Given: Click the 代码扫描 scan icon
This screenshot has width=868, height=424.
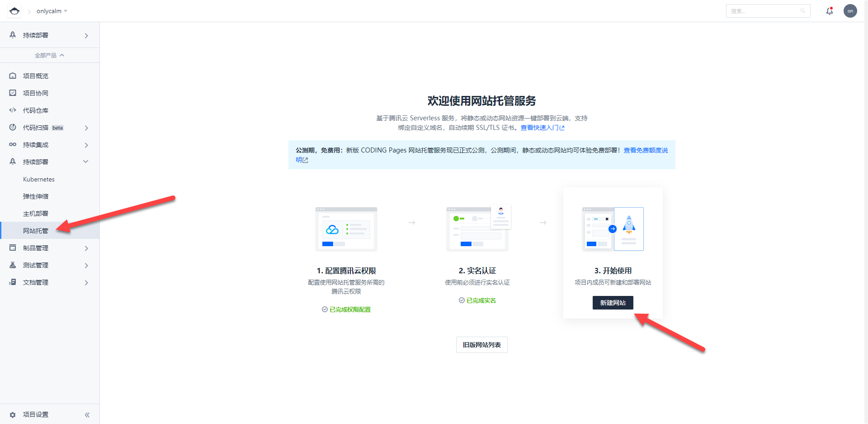Looking at the screenshot, I should [13, 127].
